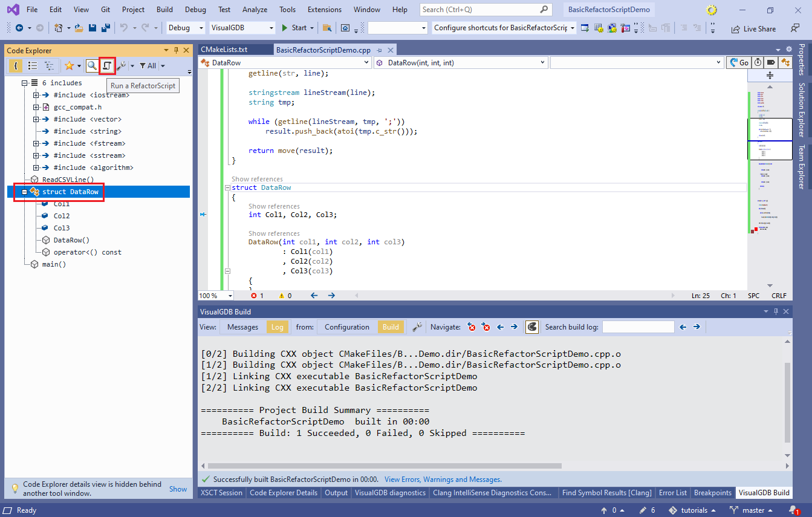Open the VisualGDB platform dropdown

(242, 28)
